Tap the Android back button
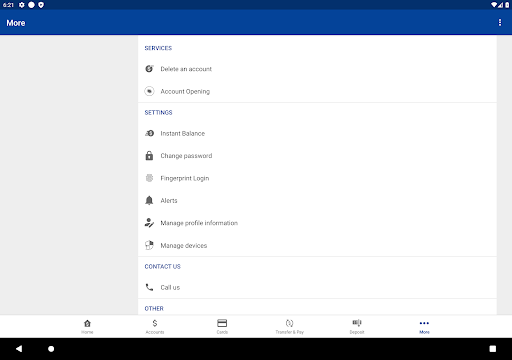512x360 pixels. click(19, 349)
